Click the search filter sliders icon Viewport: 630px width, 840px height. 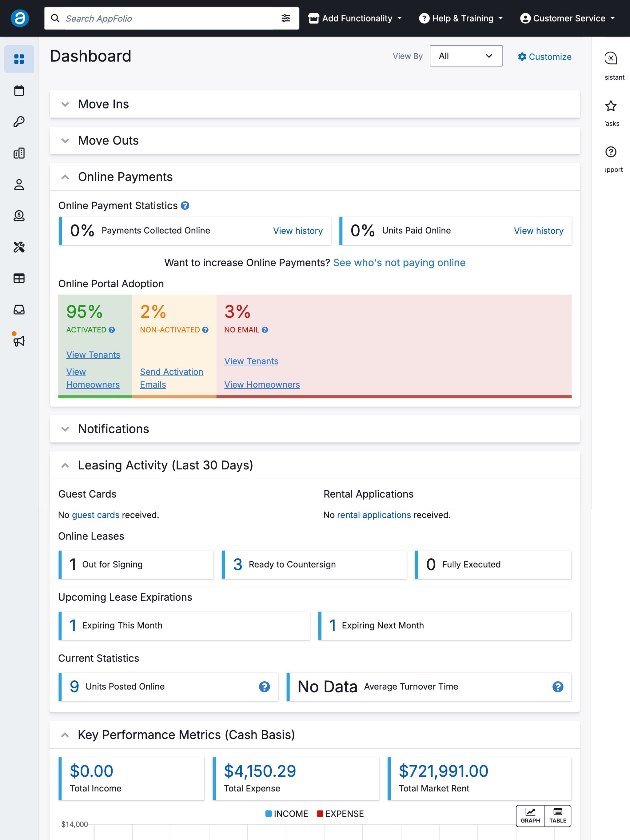(285, 18)
